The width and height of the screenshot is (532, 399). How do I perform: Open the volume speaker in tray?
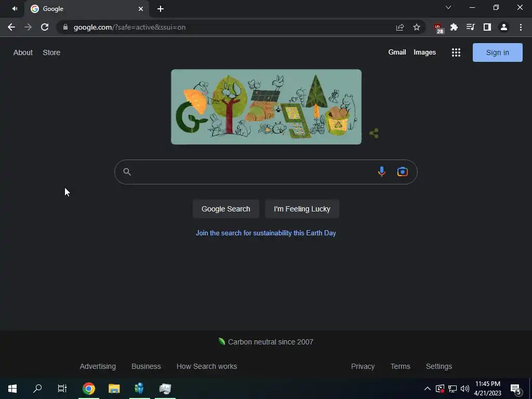(x=465, y=389)
